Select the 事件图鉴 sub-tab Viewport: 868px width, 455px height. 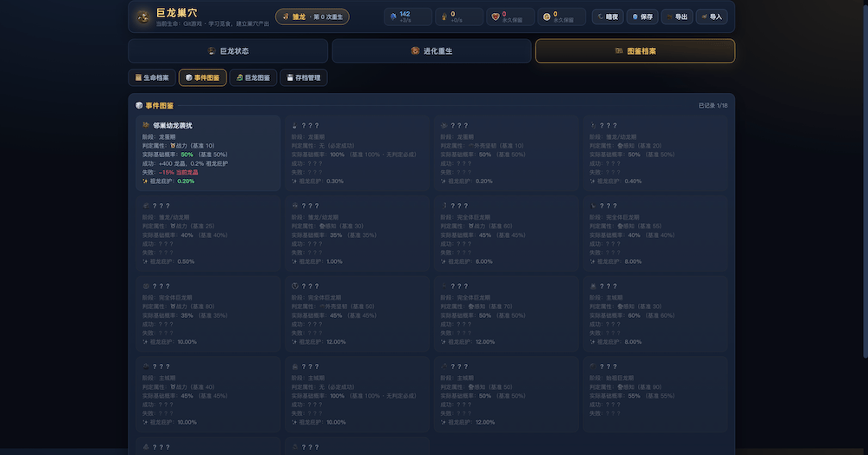pyautogui.click(x=202, y=77)
